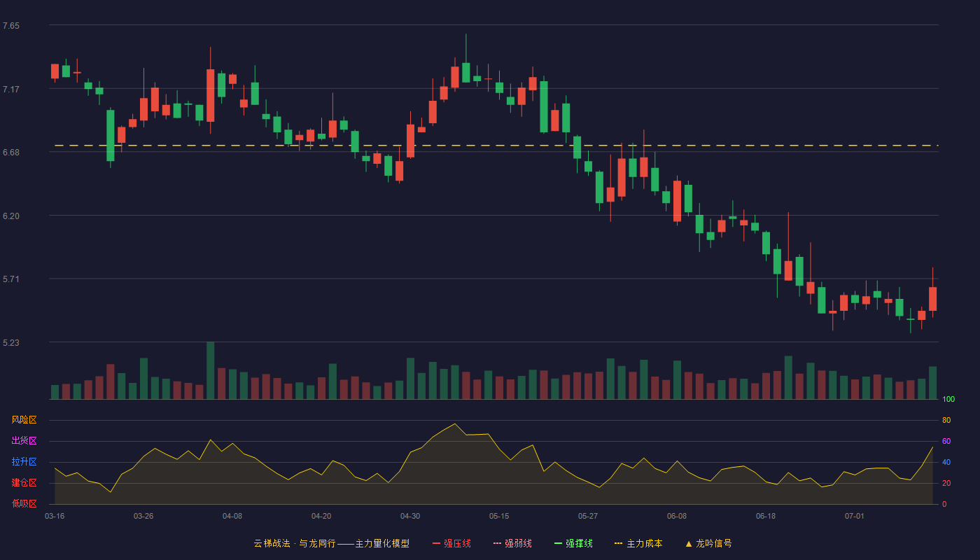The height and width of the screenshot is (560, 980).
Task: Click the dashed yellow 主力成本 cost line
Action: 493,146
